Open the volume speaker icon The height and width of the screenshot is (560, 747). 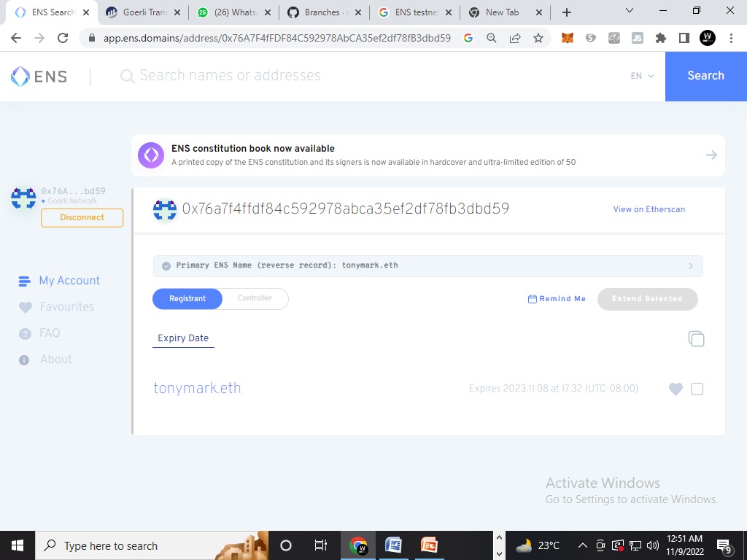pyautogui.click(x=653, y=545)
